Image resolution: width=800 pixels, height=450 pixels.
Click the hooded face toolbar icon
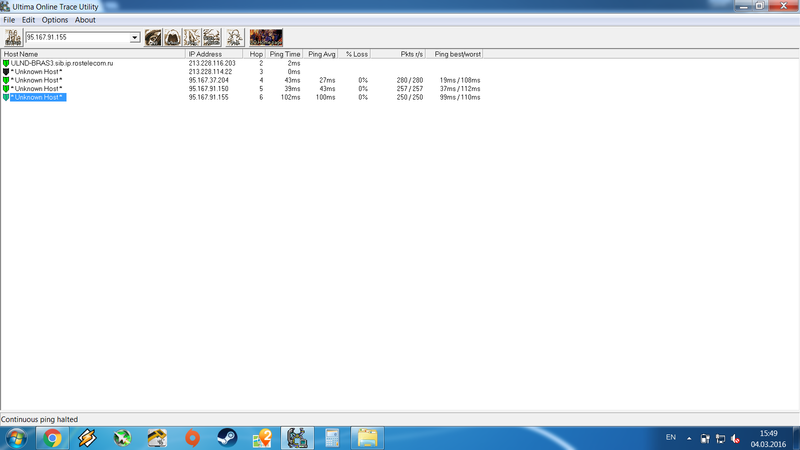(153, 37)
